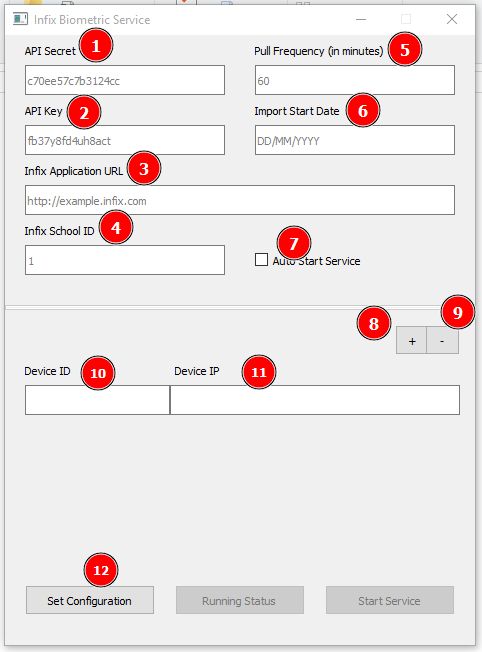Click the Device IP input box
The image size is (482, 652).
click(315, 400)
